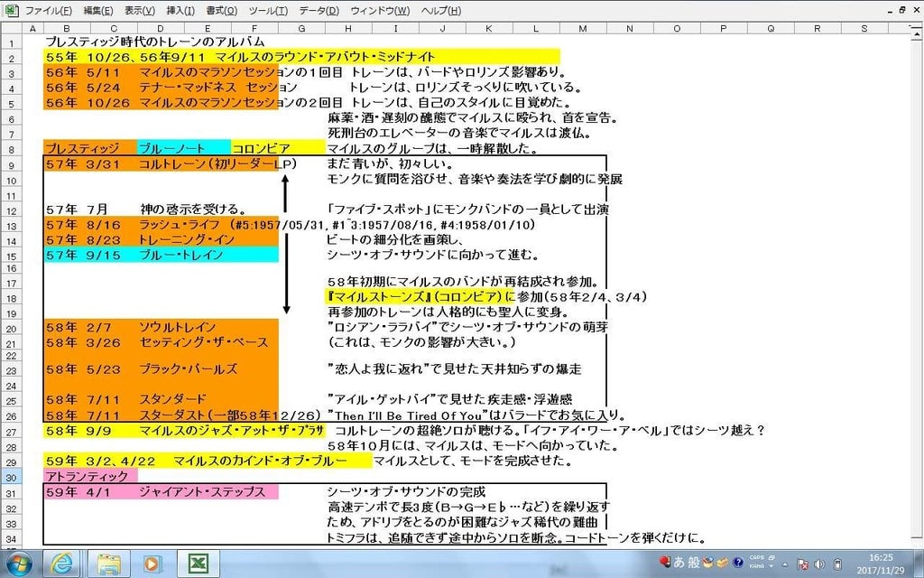Click yellow コロンビア label cell
This screenshot has width=924, height=578.
point(278,148)
